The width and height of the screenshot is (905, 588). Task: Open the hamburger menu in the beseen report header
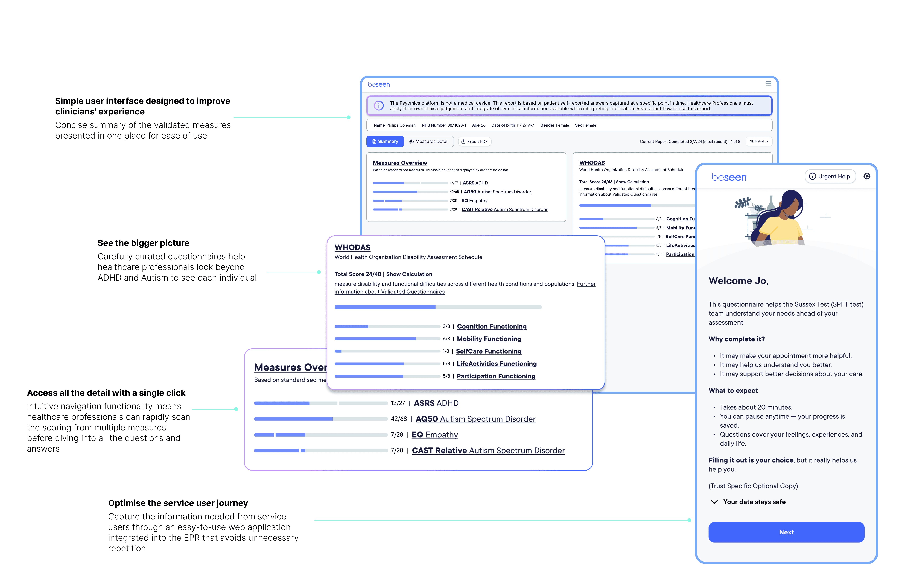(x=768, y=84)
